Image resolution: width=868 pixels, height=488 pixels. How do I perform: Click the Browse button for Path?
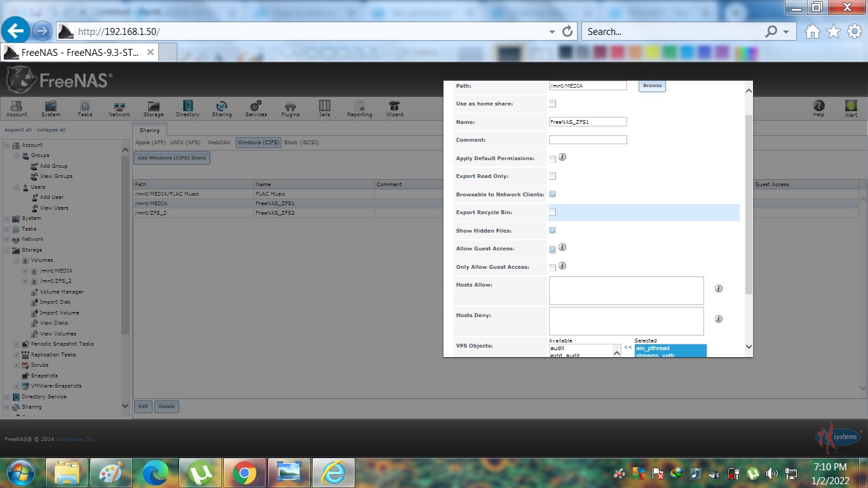click(x=652, y=85)
